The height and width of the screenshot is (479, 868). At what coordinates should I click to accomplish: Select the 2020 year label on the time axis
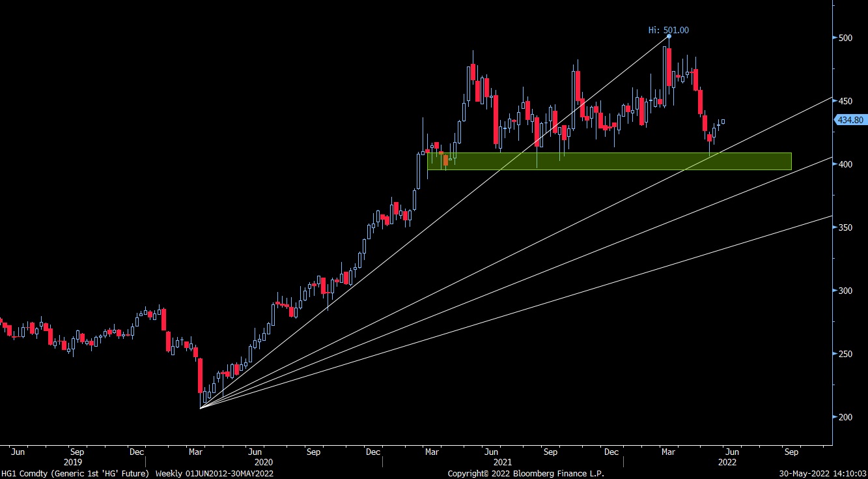[x=264, y=461]
